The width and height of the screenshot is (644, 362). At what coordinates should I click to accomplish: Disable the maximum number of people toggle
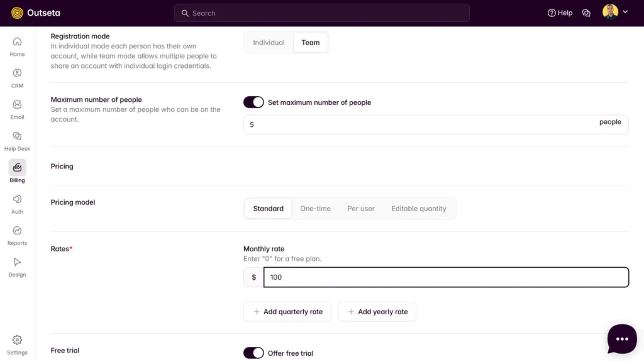pyautogui.click(x=253, y=102)
